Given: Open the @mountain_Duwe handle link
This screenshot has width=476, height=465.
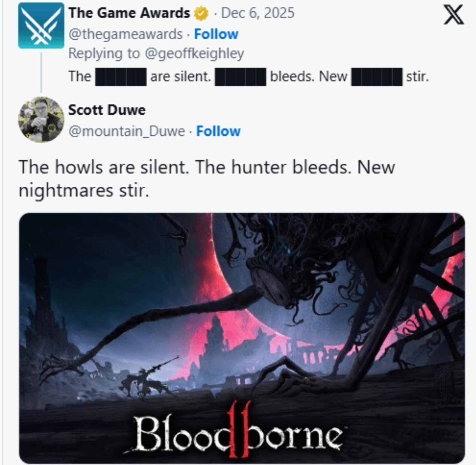Looking at the screenshot, I should [127, 131].
